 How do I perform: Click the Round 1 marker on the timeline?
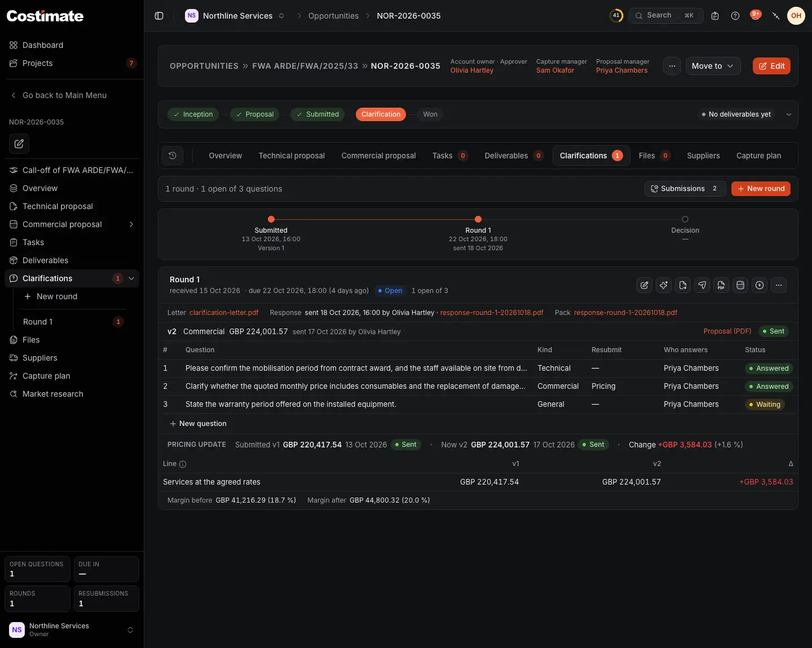pyautogui.click(x=478, y=219)
